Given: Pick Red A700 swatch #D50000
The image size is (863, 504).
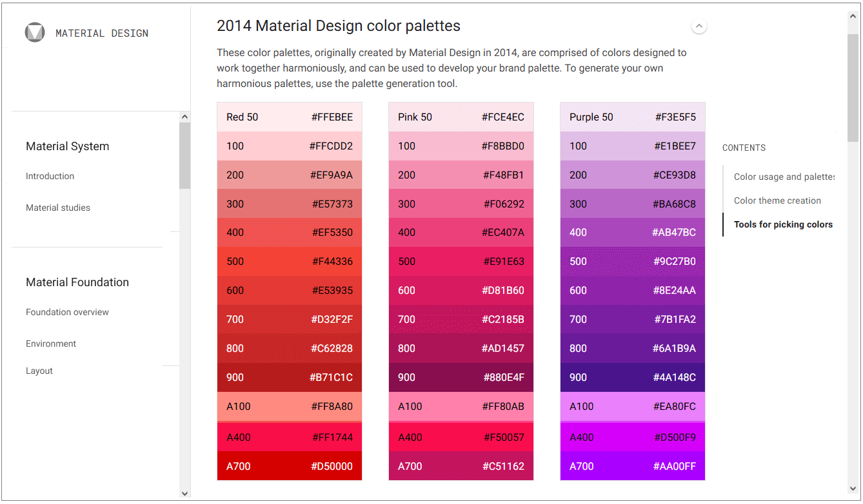Looking at the screenshot, I should coord(290,466).
